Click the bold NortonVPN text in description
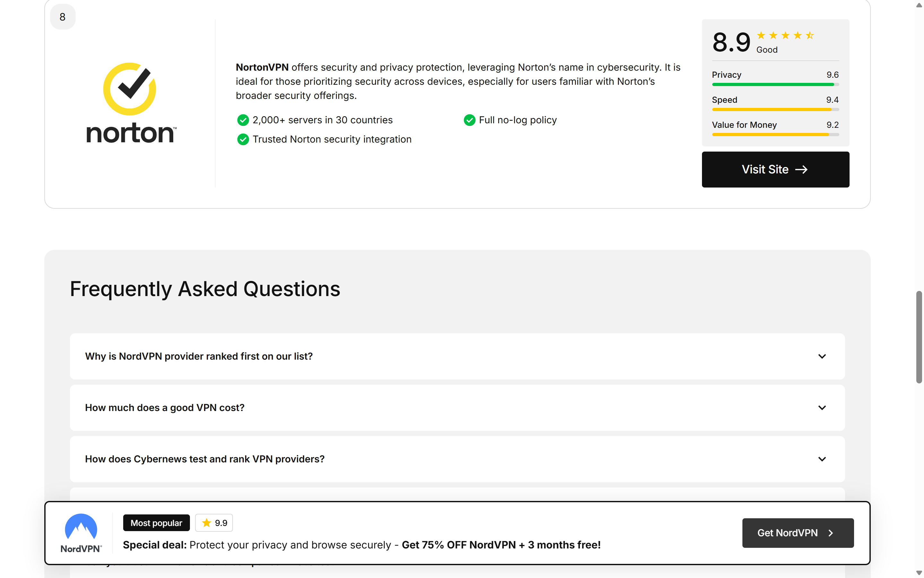Screen dimensions: 924x578 point(262,67)
